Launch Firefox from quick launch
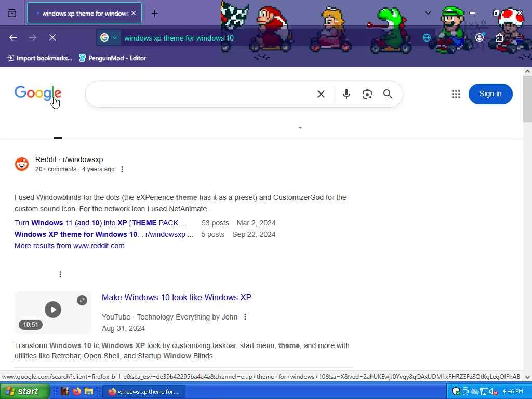The width and height of the screenshot is (532, 399). 77,392
